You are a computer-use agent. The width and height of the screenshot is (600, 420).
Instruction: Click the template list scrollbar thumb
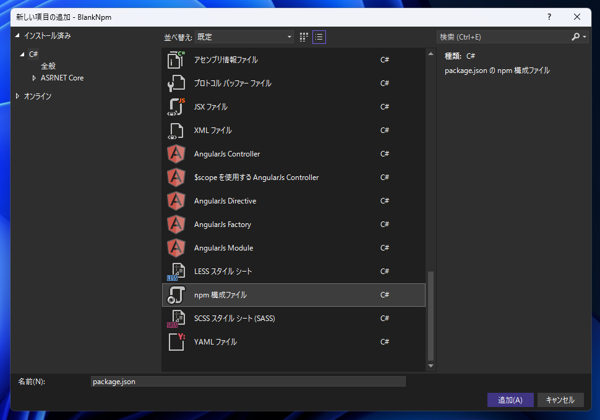point(430,316)
